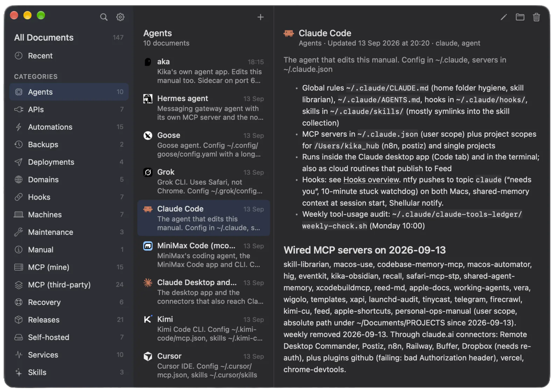Click the Claude Code document title
The height and width of the screenshot is (392, 560).
click(x=325, y=33)
